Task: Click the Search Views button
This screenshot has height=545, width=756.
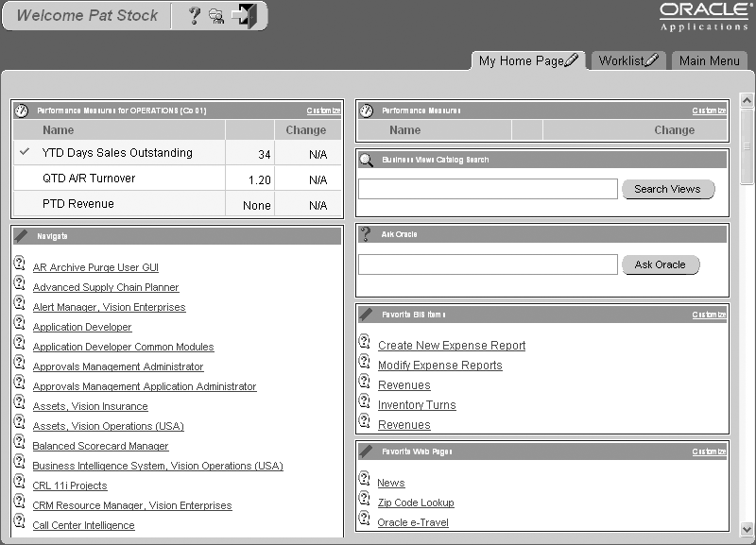Action: point(668,189)
